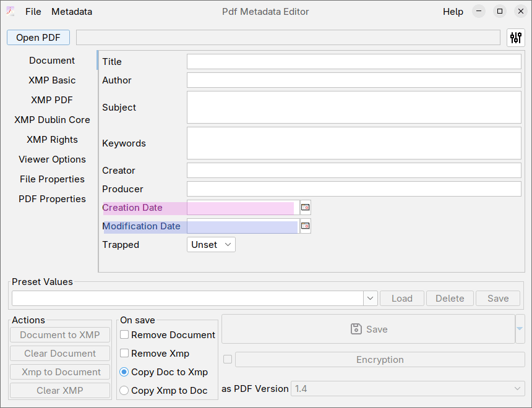Click the Save button with the floppy icon
The height and width of the screenshot is (408, 532).
[369, 329]
